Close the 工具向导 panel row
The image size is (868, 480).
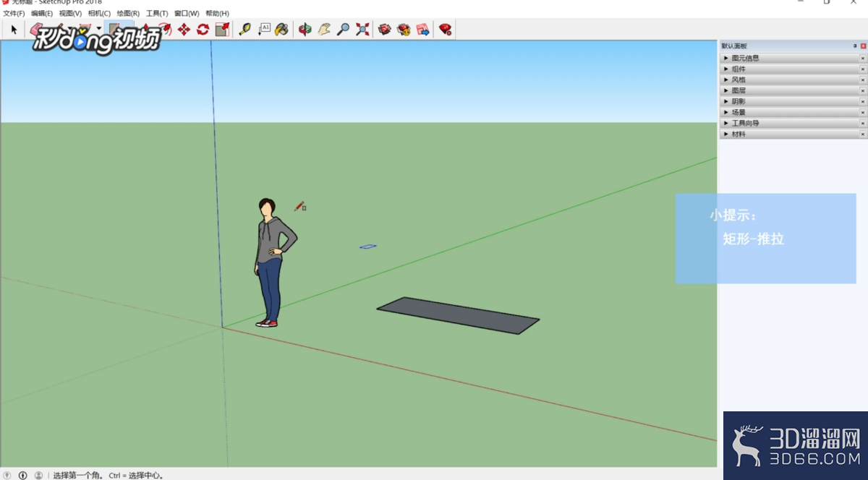pos(862,123)
